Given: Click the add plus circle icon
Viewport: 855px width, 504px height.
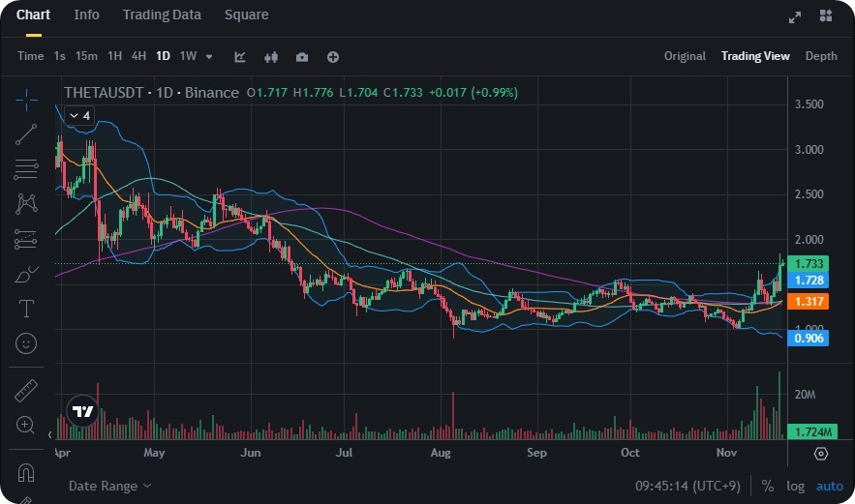Looking at the screenshot, I should (x=333, y=57).
